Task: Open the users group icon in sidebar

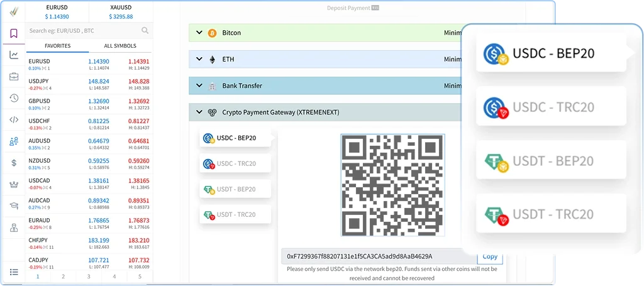Action: click(x=14, y=141)
